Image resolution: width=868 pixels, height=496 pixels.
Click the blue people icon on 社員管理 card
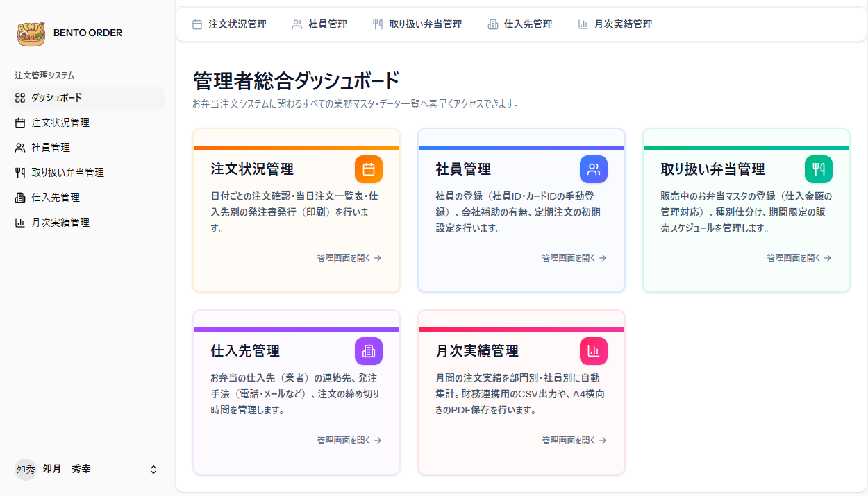594,169
